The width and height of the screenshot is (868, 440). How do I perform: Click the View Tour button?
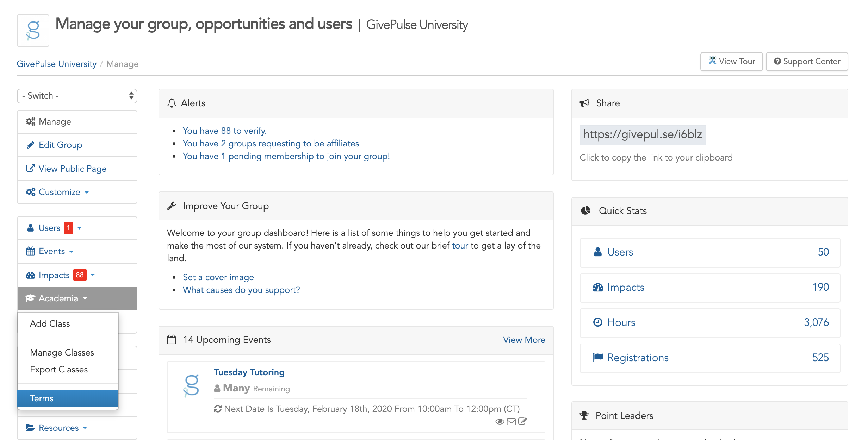(731, 62)
